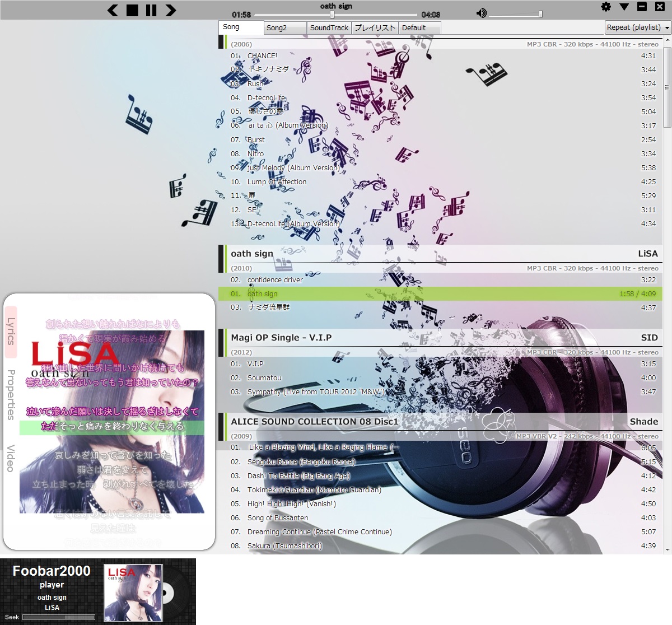
Task: Skip to next track with right arrow
Action: (x=171, y=10)
